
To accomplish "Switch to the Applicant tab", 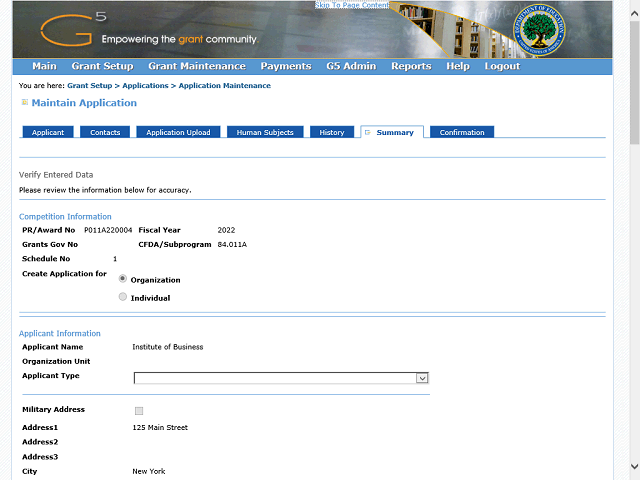I will pyautogui.click(x=48, y=132).
